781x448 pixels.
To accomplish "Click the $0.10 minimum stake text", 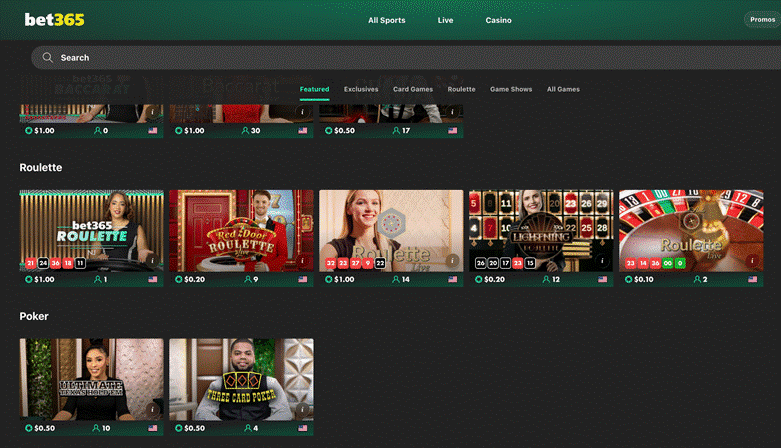I will (x=644, y=280).
